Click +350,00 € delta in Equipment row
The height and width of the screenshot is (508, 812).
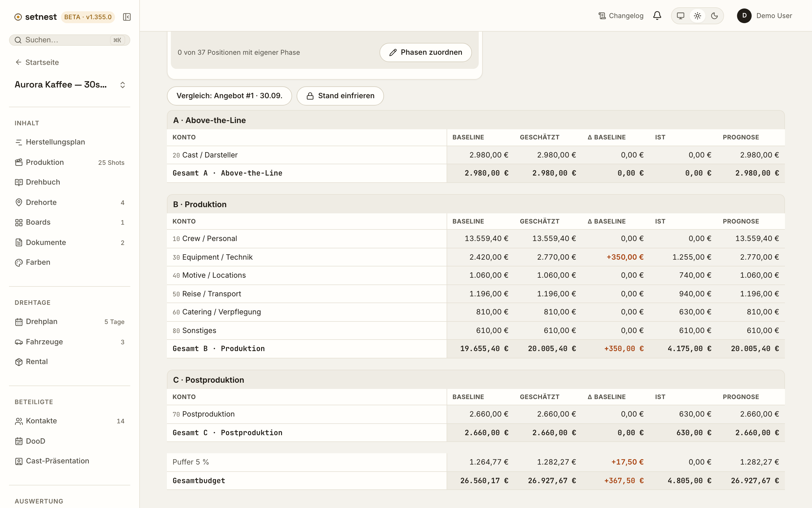(625, 257)
